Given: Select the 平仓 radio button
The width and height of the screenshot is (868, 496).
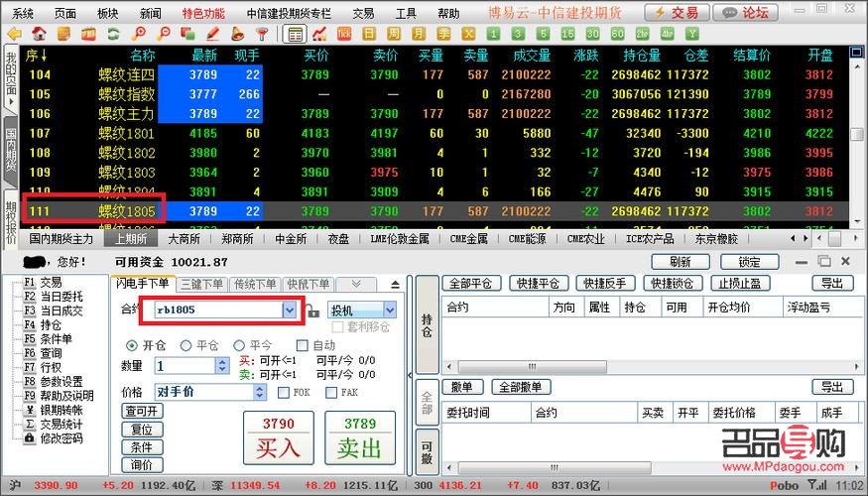Looking at the screenshot, I should [186, 345].
